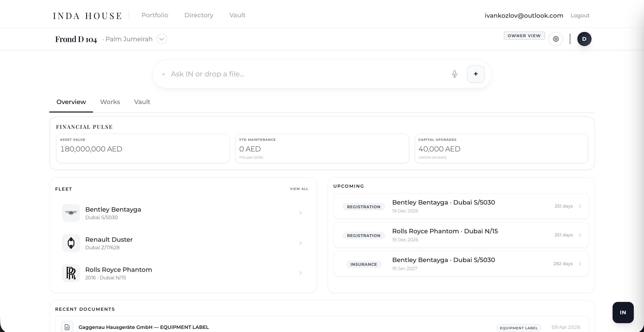This screenshot has height=332, width=644.
Task: Log out using the Logout link
Action: point(580,15)
